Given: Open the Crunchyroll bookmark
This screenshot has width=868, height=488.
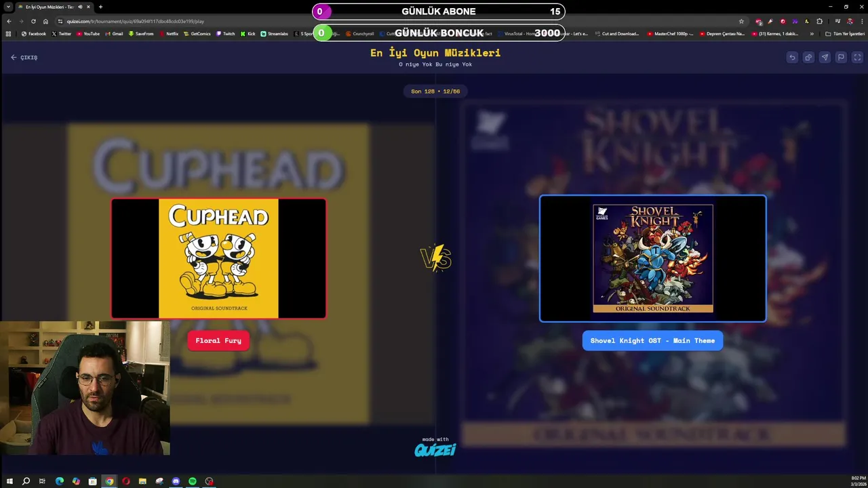Looking at the screenshot, I should point(359,34).
